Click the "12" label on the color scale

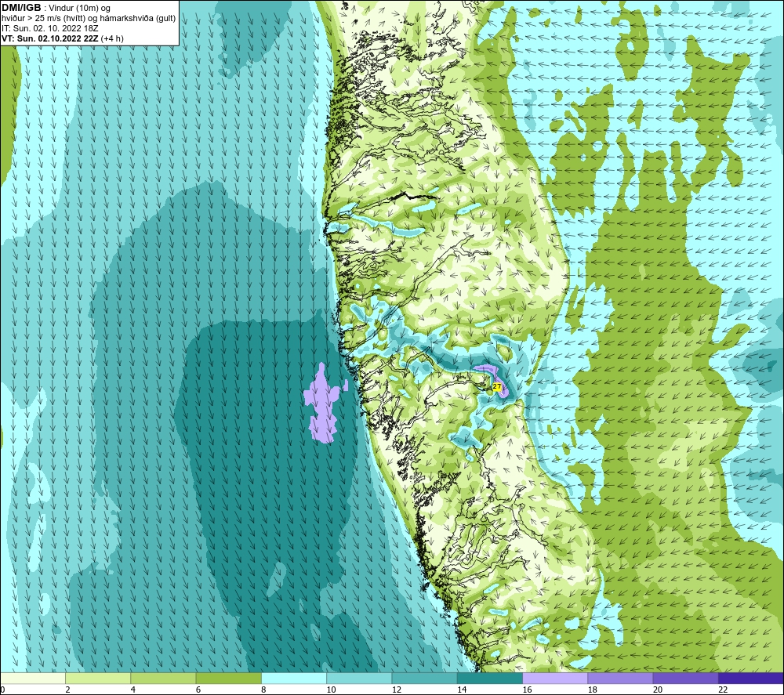pos(397,690)
